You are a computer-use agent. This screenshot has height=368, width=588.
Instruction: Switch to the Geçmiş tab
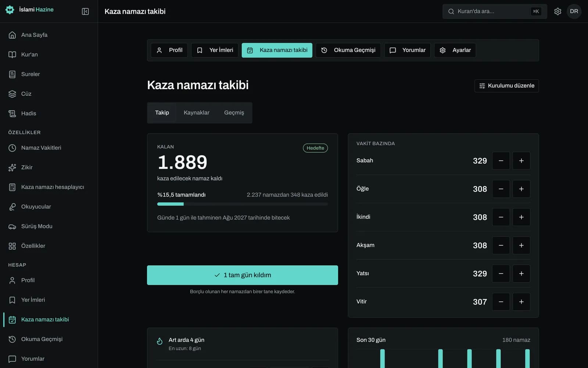coord(234,113)
